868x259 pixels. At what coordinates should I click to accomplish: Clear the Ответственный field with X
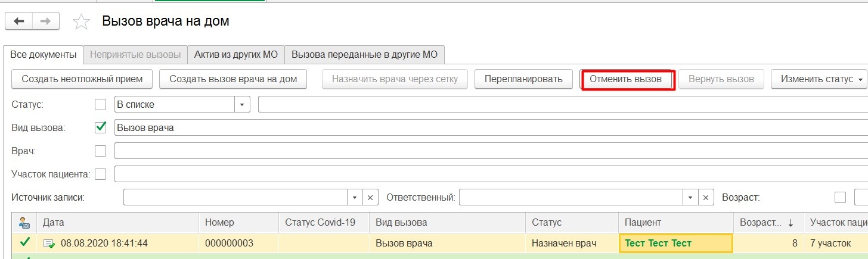click(706, 198)
